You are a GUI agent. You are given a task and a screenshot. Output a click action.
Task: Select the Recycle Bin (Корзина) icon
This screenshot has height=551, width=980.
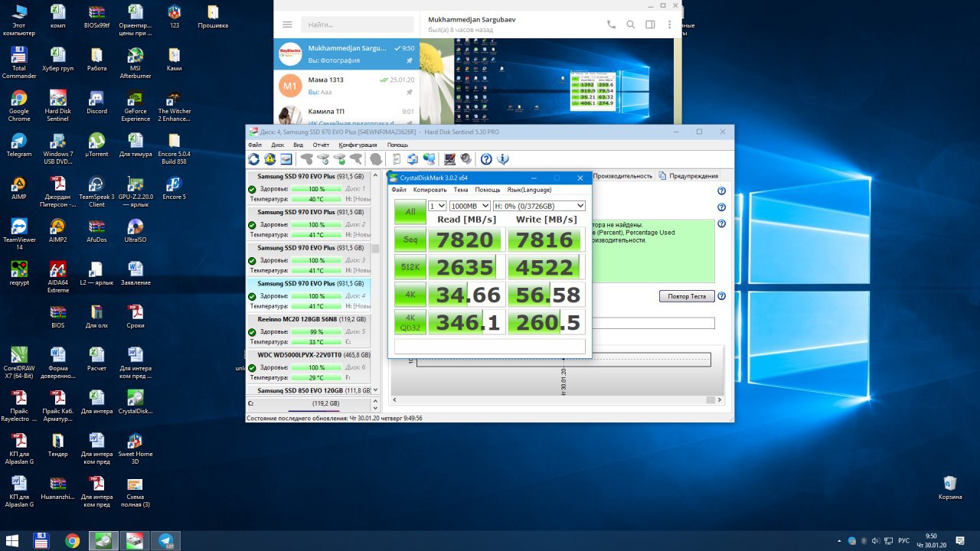[950, 487]
